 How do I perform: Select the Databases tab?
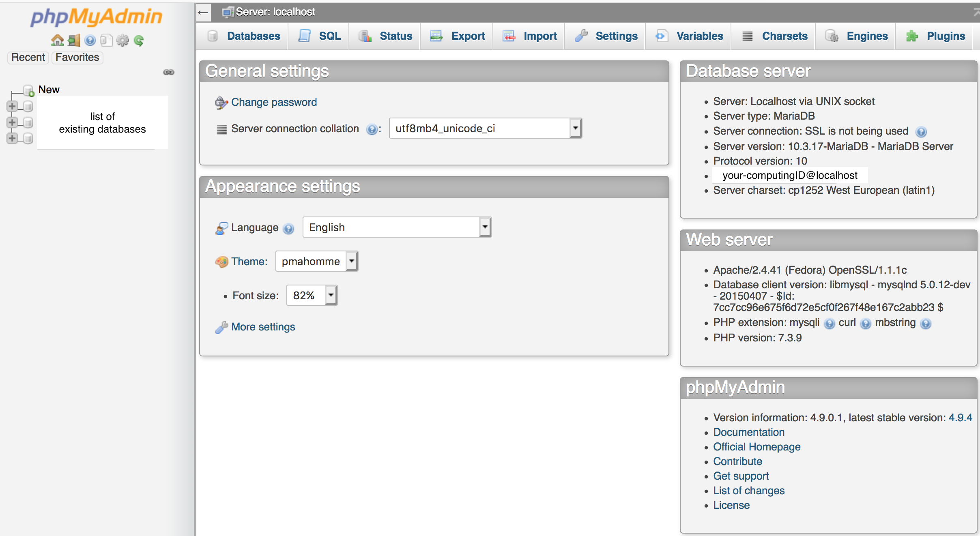(x=254, y=36)
